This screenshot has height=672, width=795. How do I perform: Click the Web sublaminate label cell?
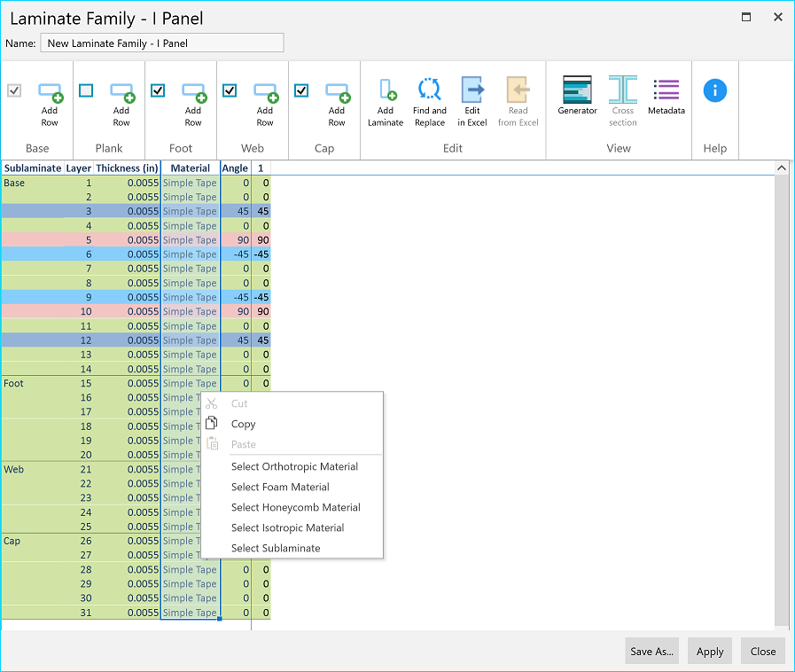33,469
